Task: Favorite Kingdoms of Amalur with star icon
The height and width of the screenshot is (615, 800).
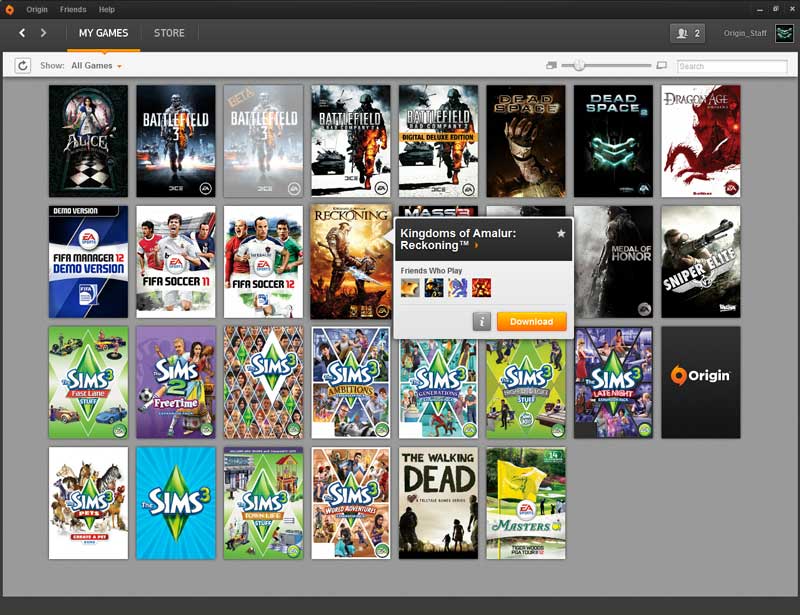Action: click(x=561, y=233)
